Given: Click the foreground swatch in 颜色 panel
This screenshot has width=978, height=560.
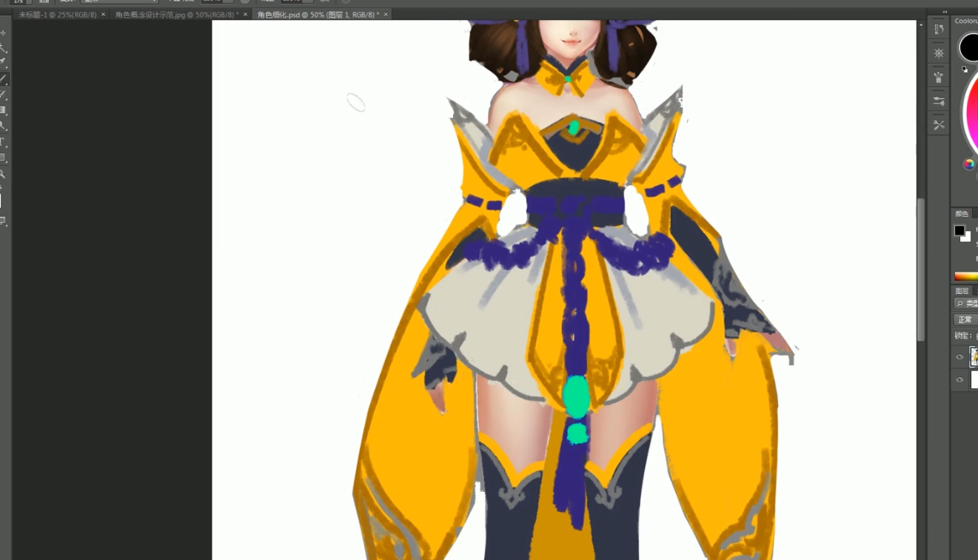Looking at the screenshot, I should (x=959, y=230).
